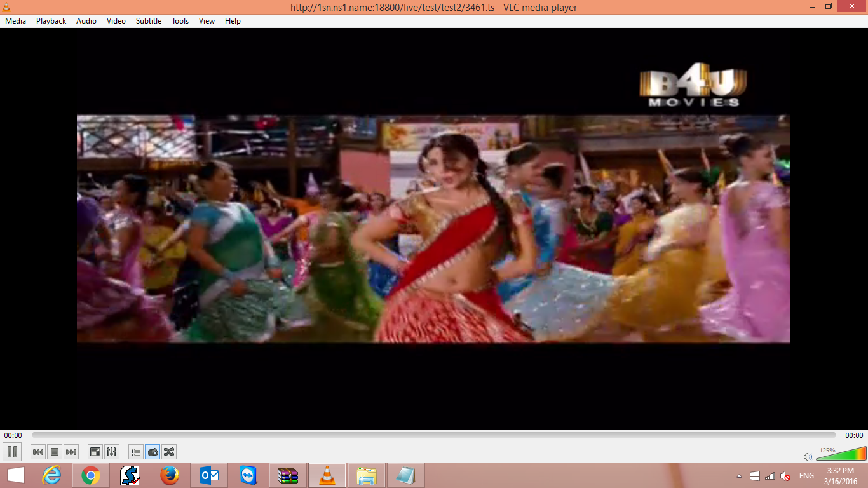Switch to WinRAR in taskbar

288,475
